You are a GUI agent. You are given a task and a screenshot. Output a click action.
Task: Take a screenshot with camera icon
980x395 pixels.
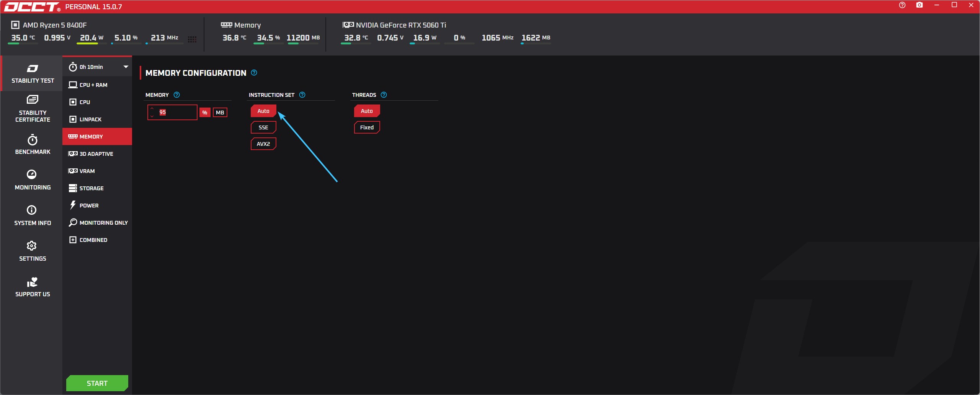point(920,5)
